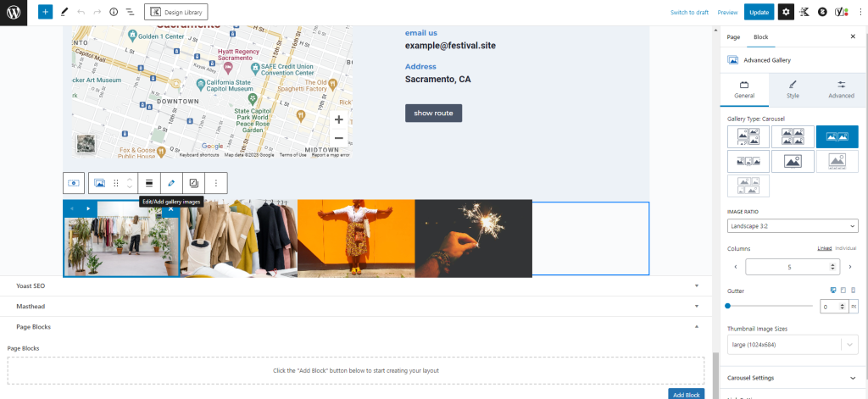Click the map zoom in button
This screenshot has height=399, width=868.
[x=338, y=119]
